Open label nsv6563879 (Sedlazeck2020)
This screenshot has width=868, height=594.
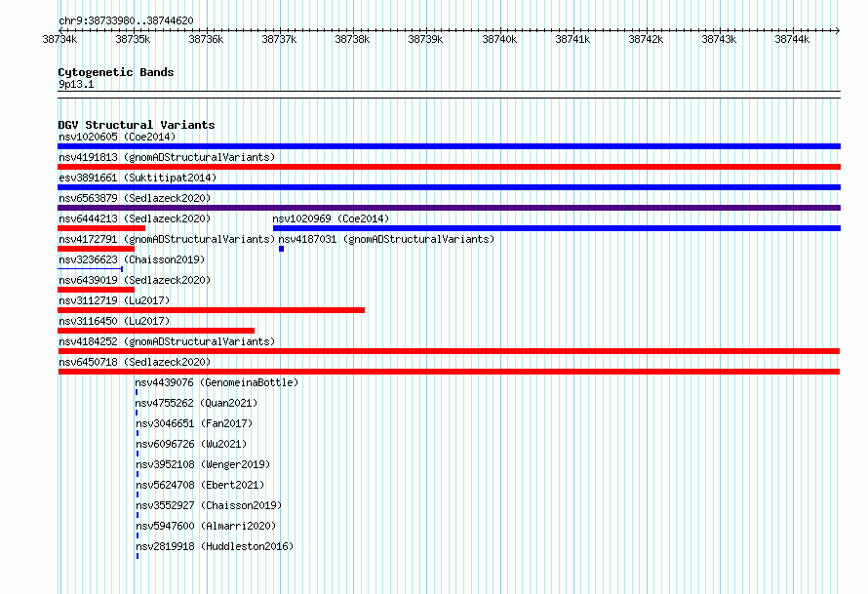coord(135,198)
